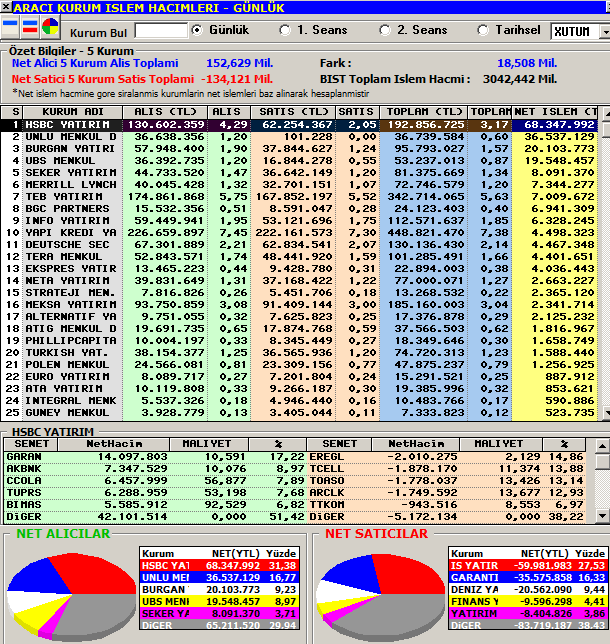Click the colored pie chart icon
The image size is (610, 644).
[50, 27]
